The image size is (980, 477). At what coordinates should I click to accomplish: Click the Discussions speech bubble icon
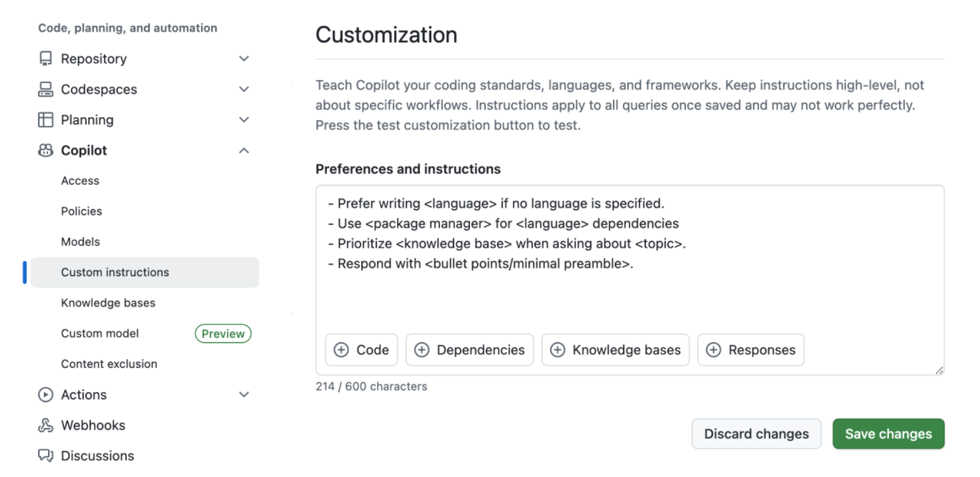[x=45, y=455]
